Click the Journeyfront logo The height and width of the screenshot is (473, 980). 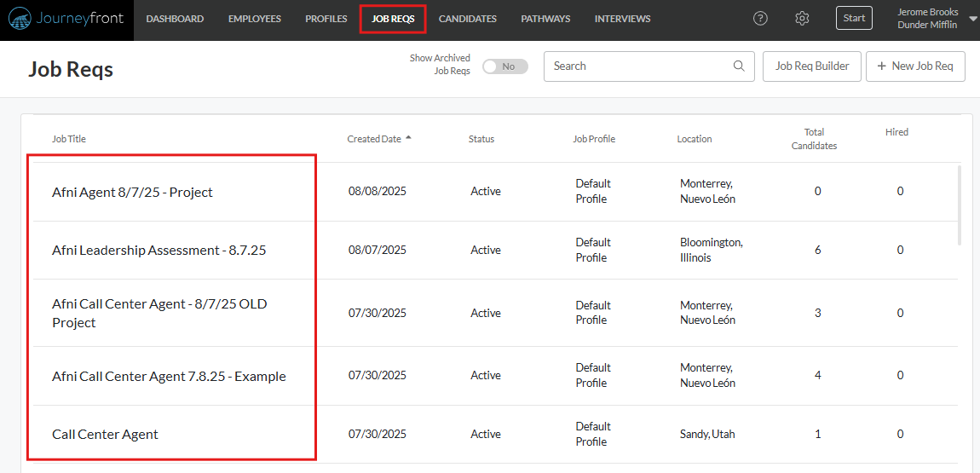pos(66,18)
